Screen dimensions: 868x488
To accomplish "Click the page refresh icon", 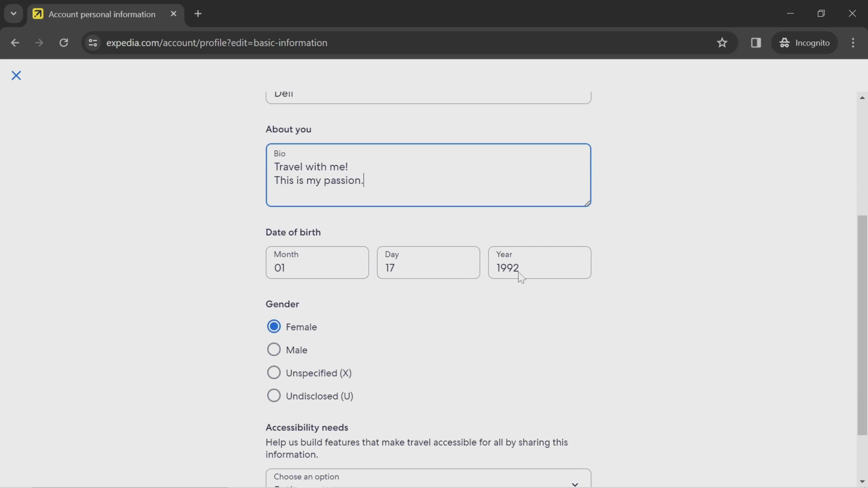I will [x=64, y=42].
